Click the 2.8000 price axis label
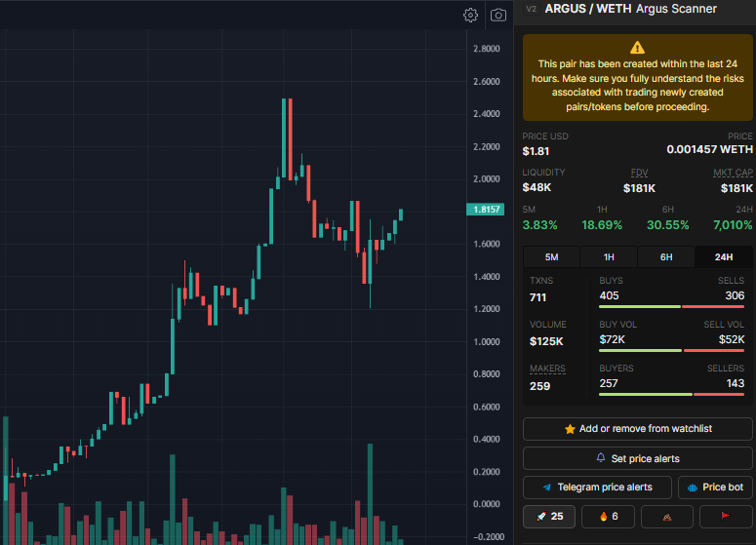Screen dimensions: 756x545 click(487, 49)
